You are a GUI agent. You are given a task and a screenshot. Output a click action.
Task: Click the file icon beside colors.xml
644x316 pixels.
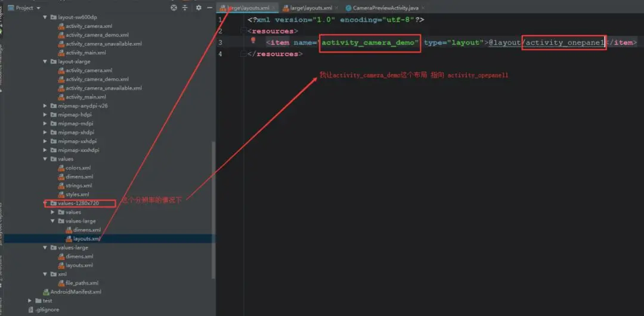pos(61,168)
